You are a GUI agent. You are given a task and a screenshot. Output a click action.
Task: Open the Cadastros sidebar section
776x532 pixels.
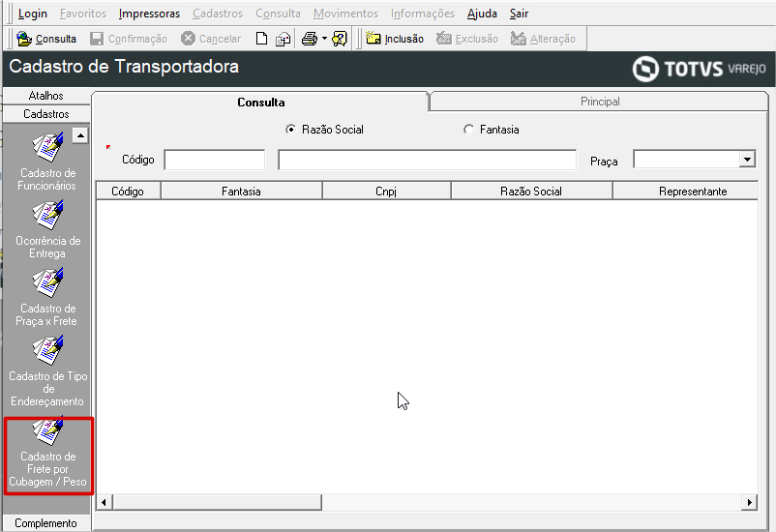tap(46, 114)
